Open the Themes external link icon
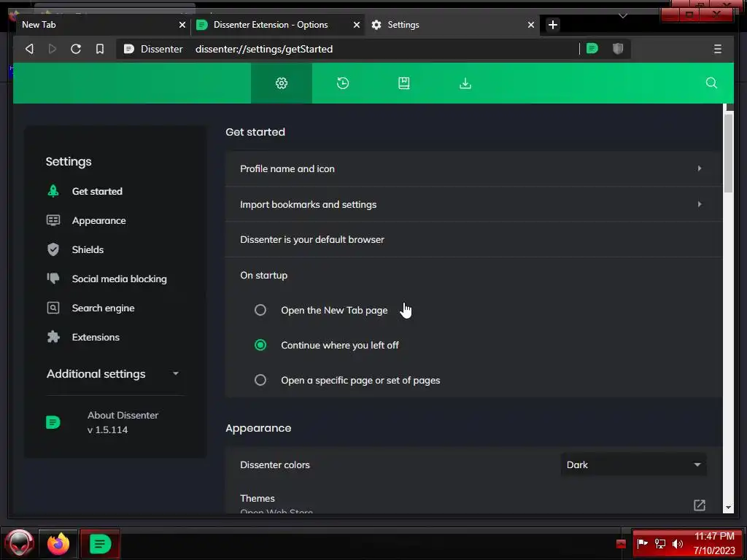This screenshot has width=747, height=560. [700, 505]
